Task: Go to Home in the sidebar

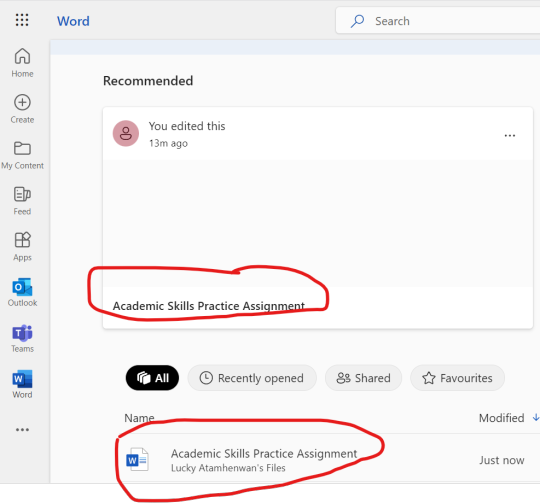Action: 22,63
